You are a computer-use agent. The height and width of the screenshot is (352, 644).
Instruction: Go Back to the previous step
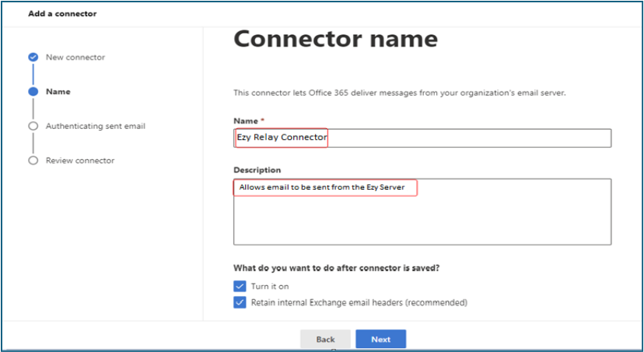(x=325, y=340)
